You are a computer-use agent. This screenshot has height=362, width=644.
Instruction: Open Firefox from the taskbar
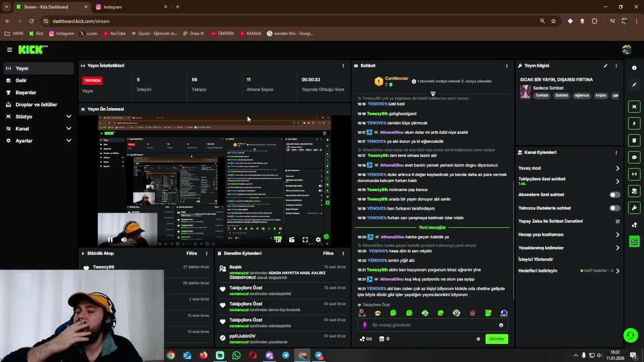click(x=203, y=355)
